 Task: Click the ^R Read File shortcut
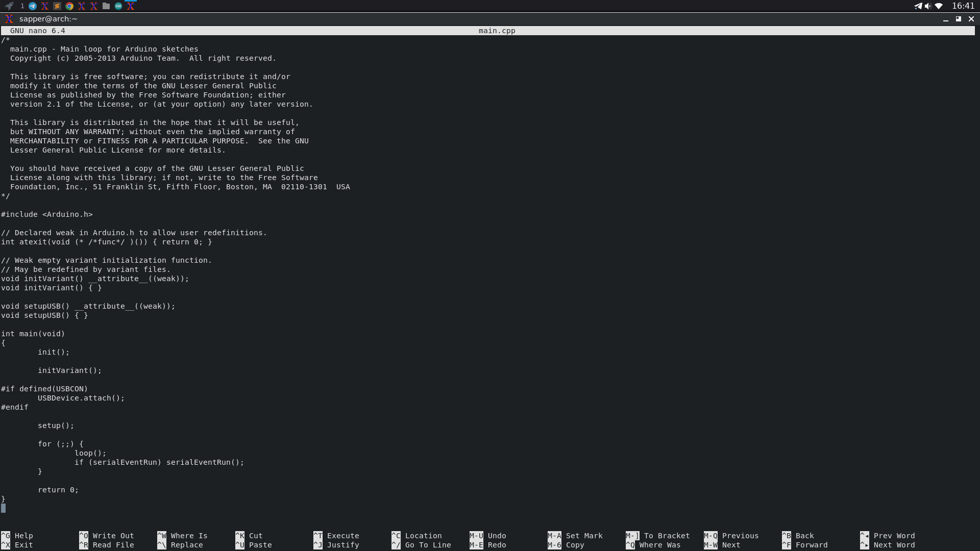click(107, 545)
